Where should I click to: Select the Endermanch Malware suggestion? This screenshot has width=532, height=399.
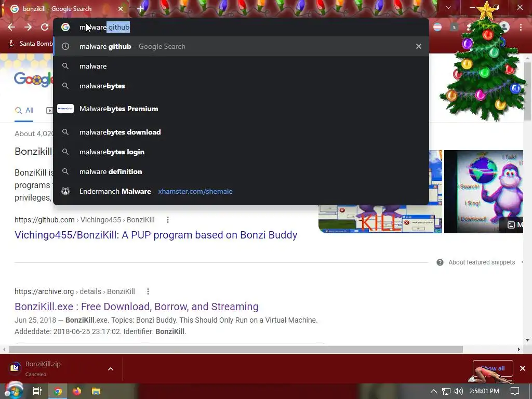[x=241, y=191]
